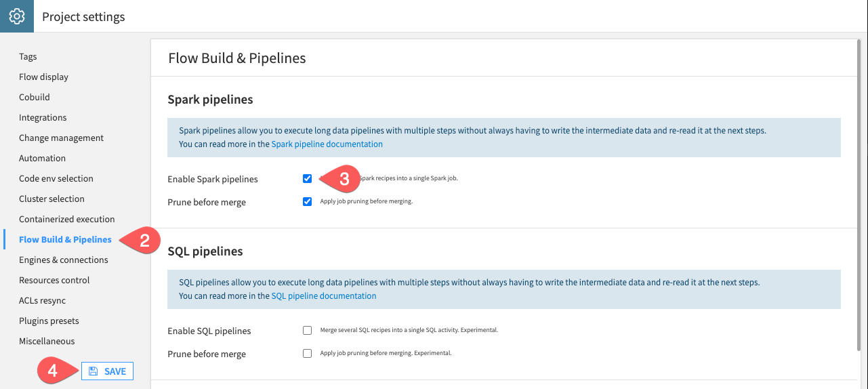Open the Spark pipeline documentation link
868x389 pixels.
[327, 144]
